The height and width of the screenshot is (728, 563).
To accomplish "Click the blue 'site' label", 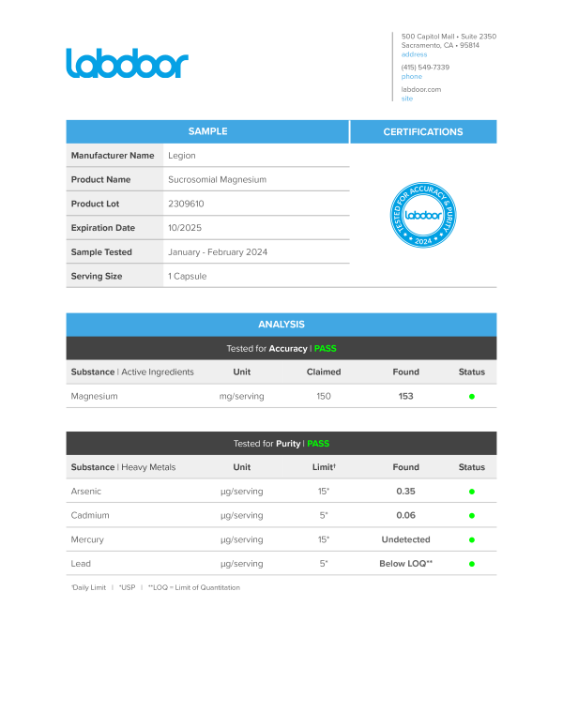I will pos(407,99).
